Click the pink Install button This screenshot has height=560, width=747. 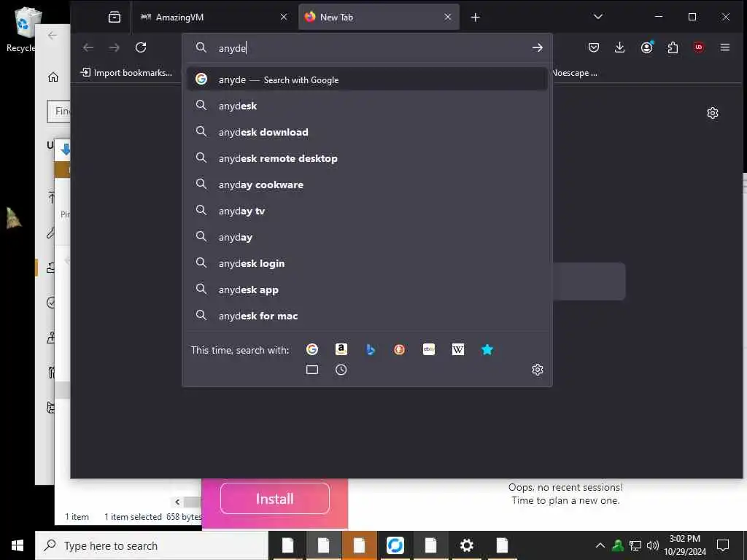click(x=275, y=499)
